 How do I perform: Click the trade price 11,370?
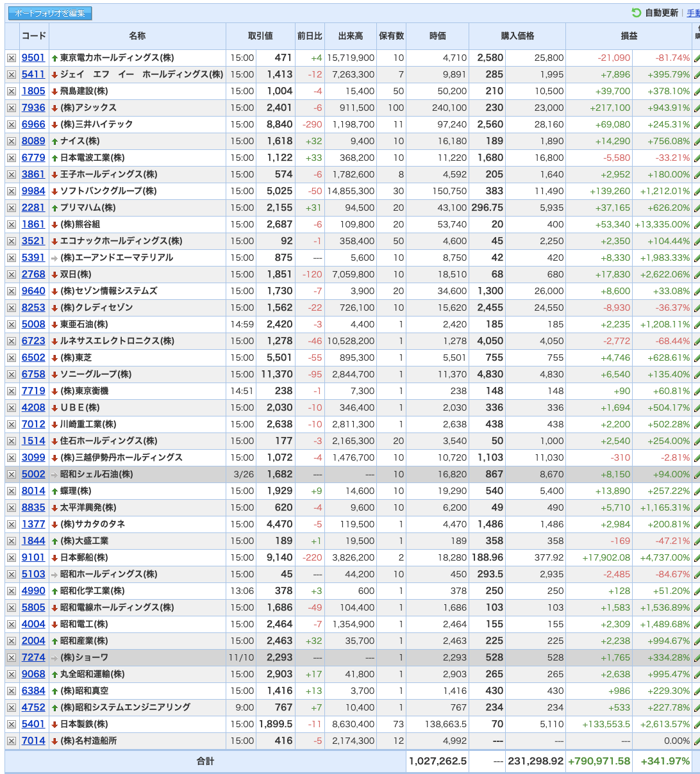(x=277, y=374)
